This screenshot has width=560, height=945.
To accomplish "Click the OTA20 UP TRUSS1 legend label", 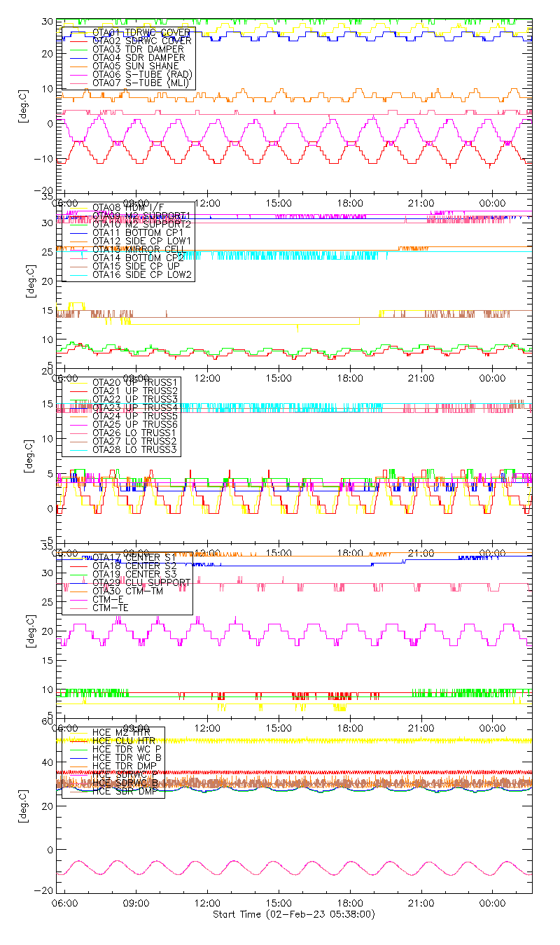I will coord(135,381).
